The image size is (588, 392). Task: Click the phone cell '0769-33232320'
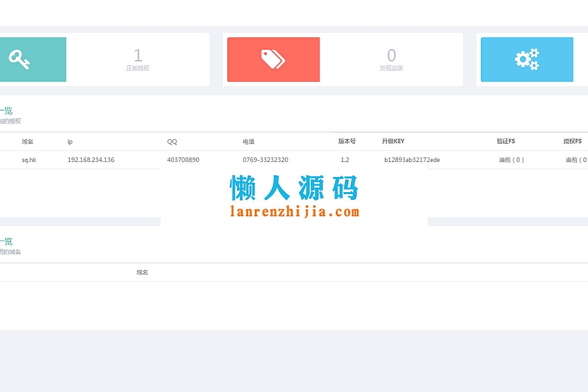click(x=265, y=160)
